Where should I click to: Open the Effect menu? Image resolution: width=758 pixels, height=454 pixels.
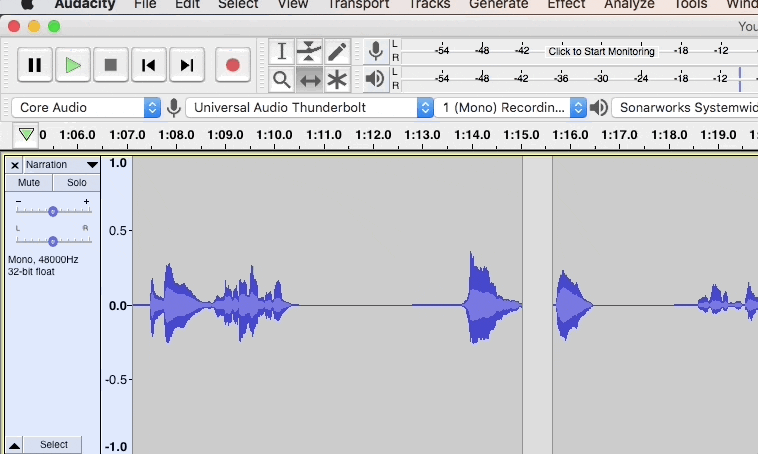(x=566, y=4)
